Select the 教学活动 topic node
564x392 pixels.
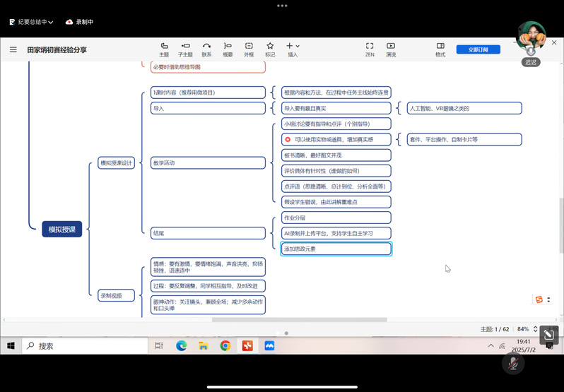point(208,163)
